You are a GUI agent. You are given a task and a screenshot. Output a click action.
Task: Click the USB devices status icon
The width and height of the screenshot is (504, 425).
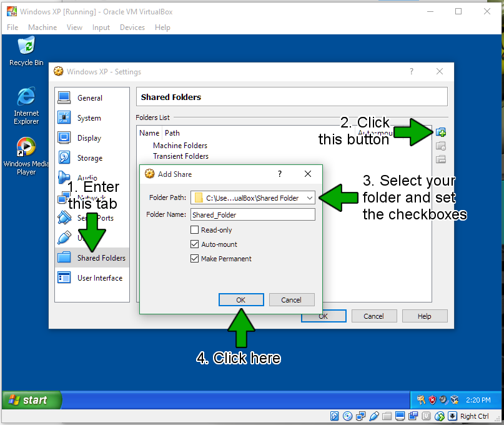coord(374,416)
